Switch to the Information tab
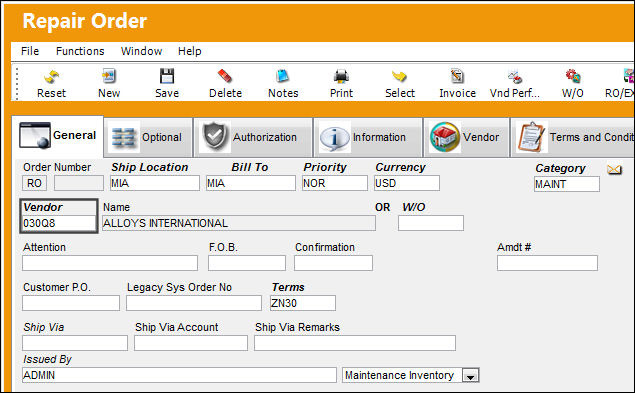 (368, 137)
